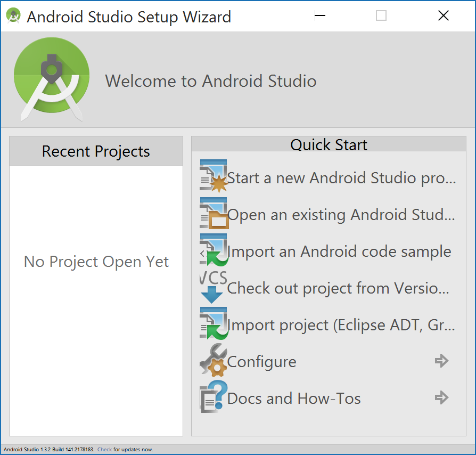The height and width of the screenshot is (455, 476).
Task: Choose Import project (Eclipse ADT, Gradle)
Action: pyautogui.click(x=341, y=326)
